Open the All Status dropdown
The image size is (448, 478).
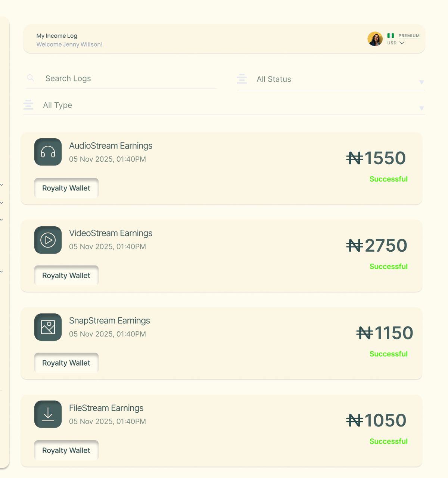pyautogui.click(x=421, y=82)
